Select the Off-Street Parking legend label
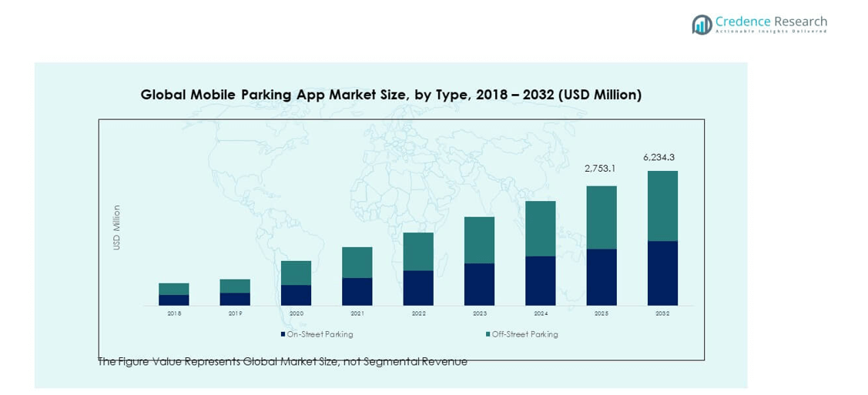This screenshot has height=395, width=868. click(524, 334)
